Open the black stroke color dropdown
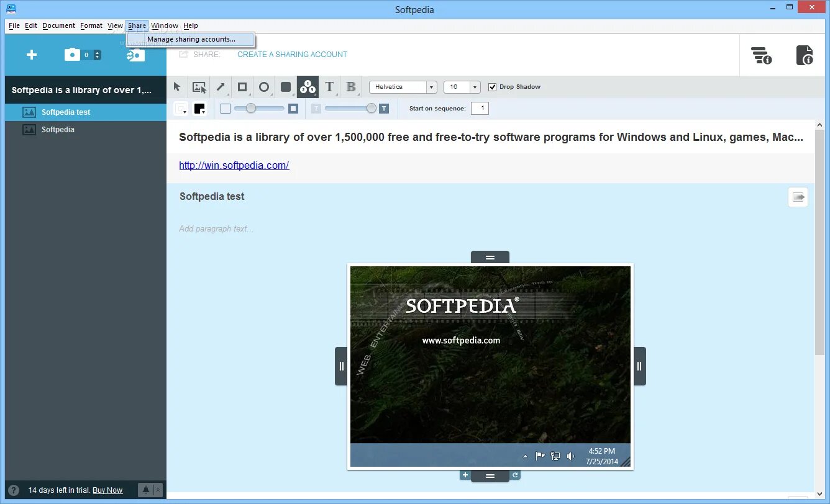 [x=199, y=109]
